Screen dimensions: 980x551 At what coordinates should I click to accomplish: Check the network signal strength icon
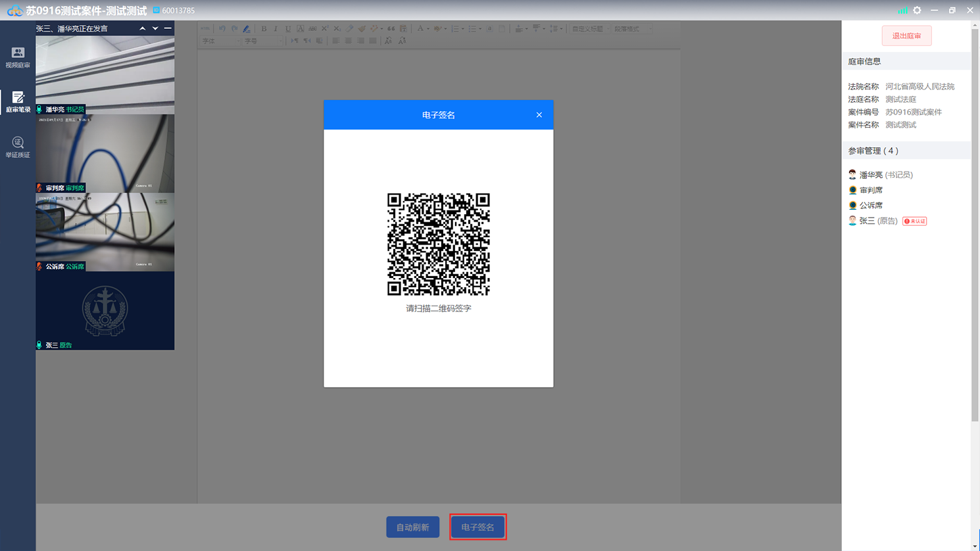pos(902,11)
